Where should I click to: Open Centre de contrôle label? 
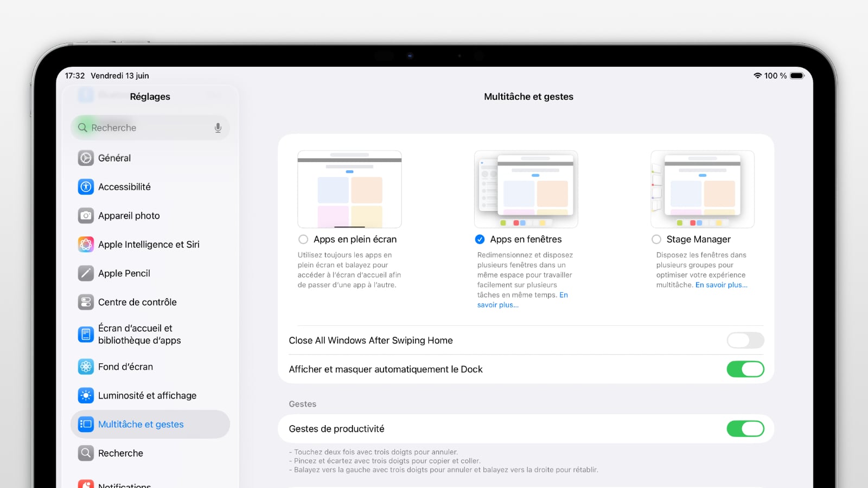pos(137,302)
